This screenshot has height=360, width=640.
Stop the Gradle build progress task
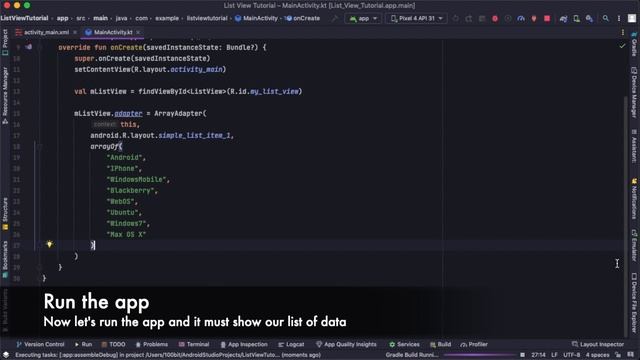click(522, 355)
